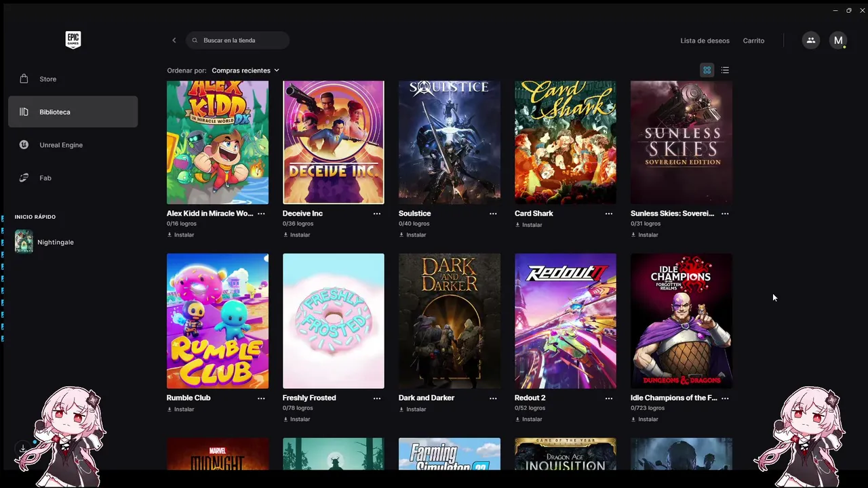
Task: Switch to list view
Action: coord(725,70)
